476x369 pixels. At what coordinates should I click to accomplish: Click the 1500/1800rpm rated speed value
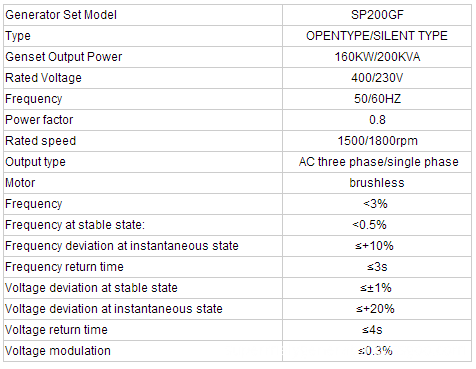pos(377,141)
